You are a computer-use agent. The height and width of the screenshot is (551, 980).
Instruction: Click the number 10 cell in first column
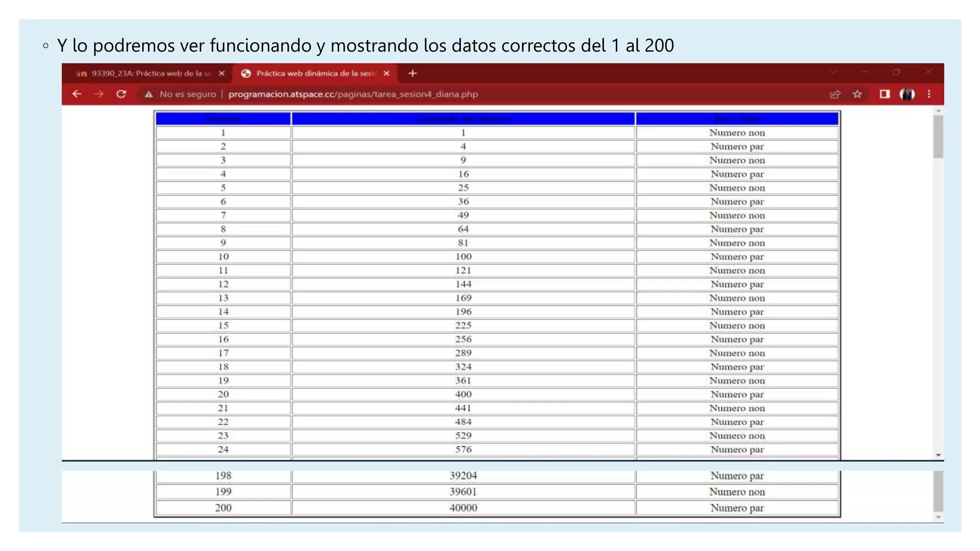pos(223,257)
